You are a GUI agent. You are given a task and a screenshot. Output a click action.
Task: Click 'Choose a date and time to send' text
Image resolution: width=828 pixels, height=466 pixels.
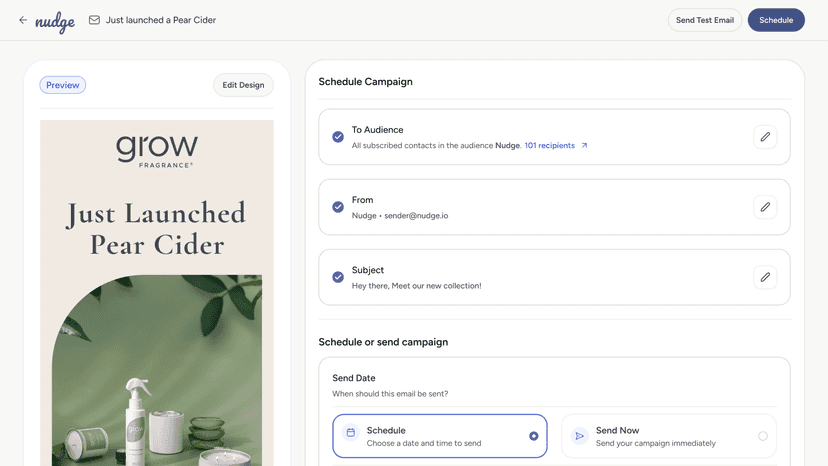click(424, 443)
